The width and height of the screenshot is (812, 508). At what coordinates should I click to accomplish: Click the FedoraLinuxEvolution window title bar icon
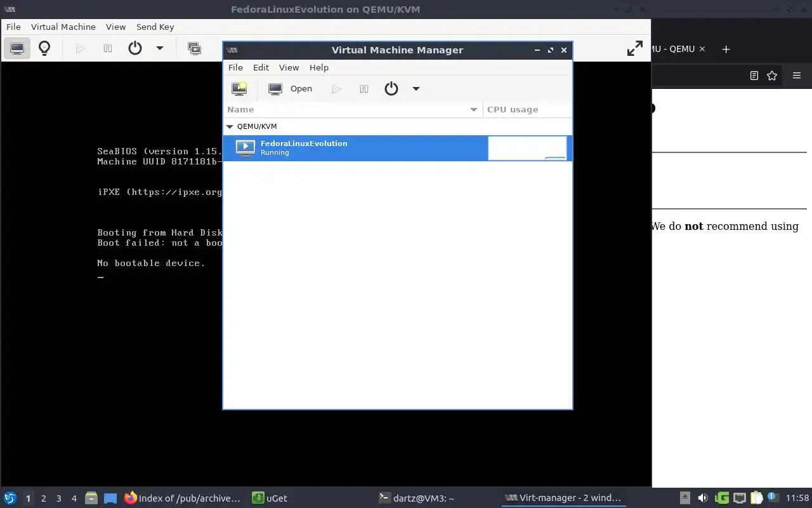[10, 10]
